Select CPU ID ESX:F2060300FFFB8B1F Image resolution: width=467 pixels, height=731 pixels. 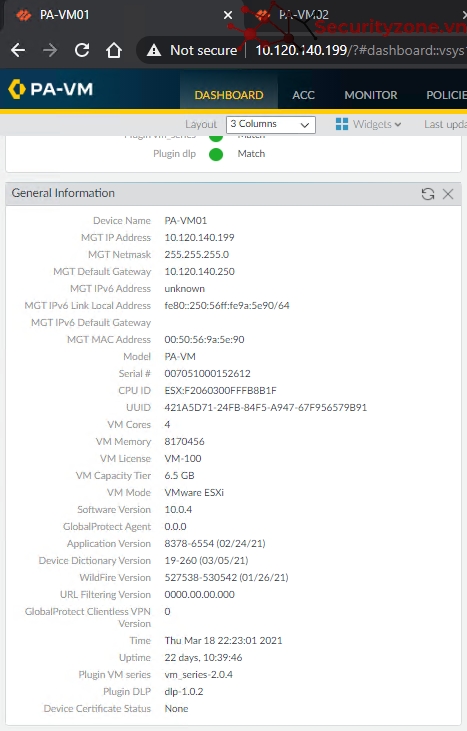pos(220,391)
